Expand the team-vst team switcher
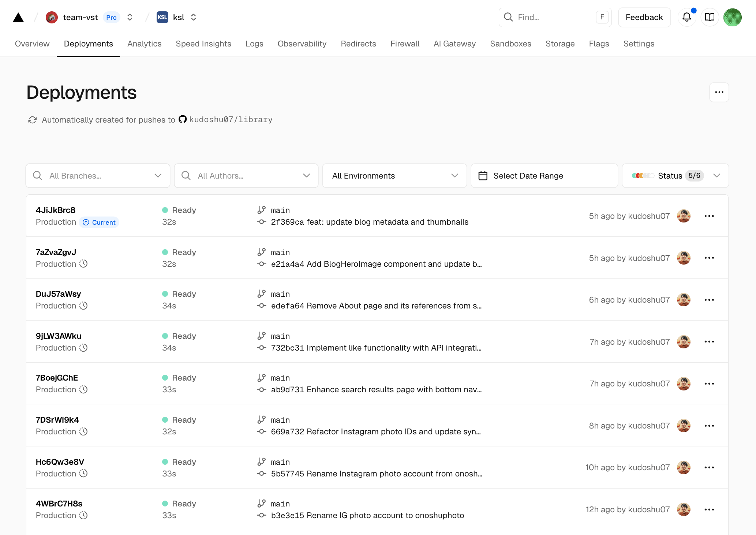The width and height of the screenshot is (756, 535). point(130,17)
